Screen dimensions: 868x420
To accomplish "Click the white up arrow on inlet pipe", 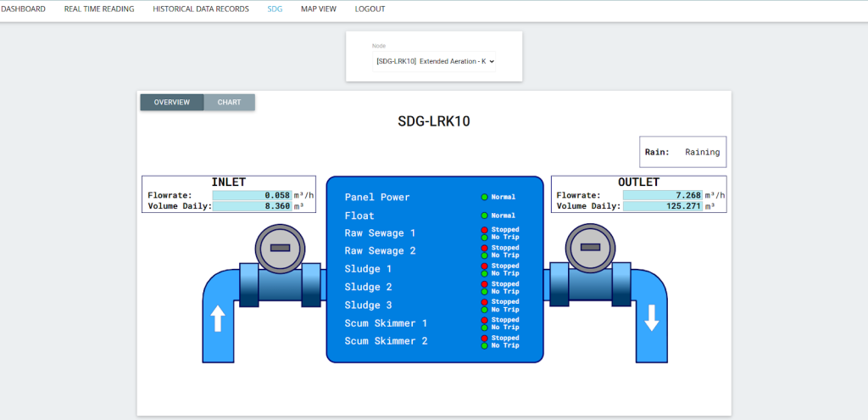I will pyautogui.click(x=218, y=318).
